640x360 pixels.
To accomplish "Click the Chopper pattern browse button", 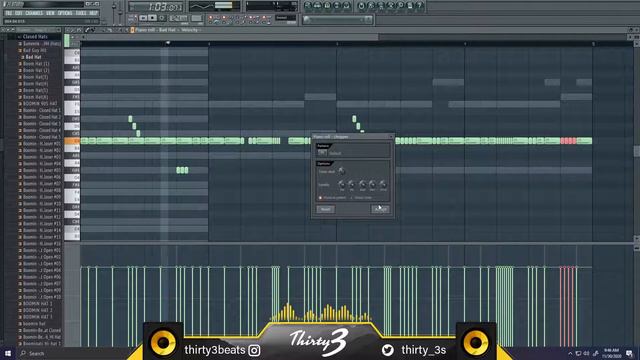I will (x=322, y=153).
